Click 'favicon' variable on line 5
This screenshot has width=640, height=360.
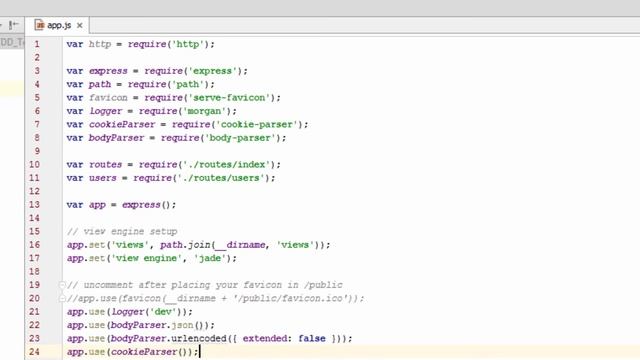click(x=108, y=98)
